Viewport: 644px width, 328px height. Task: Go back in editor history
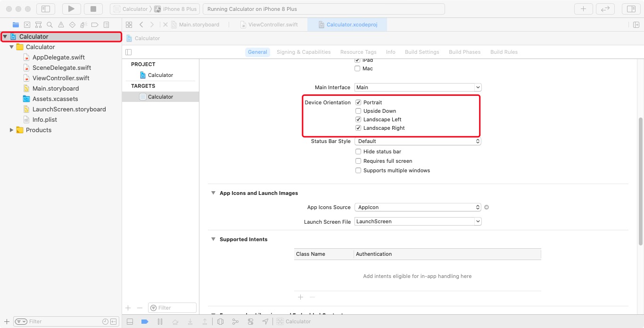(x=141, y=25)
